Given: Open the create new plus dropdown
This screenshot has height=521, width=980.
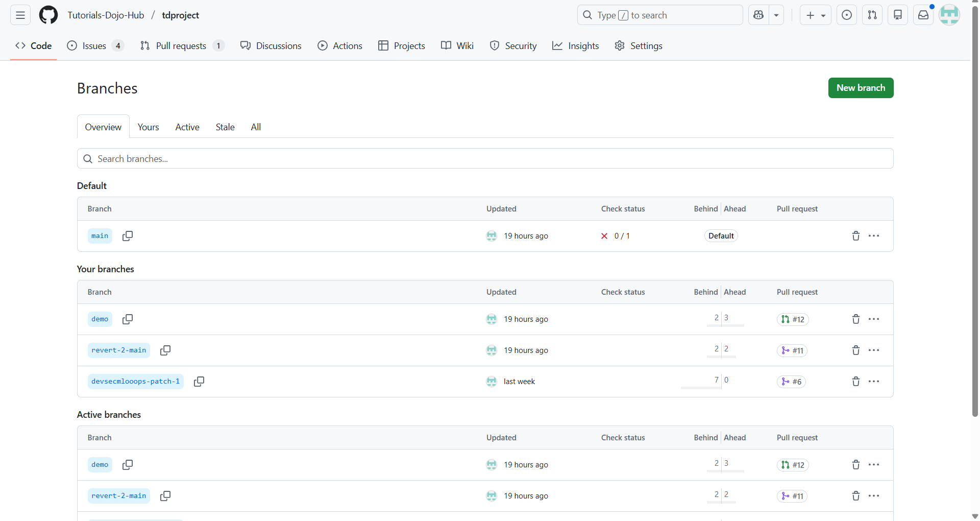Looking at the screenshot, I should (815, 15).
